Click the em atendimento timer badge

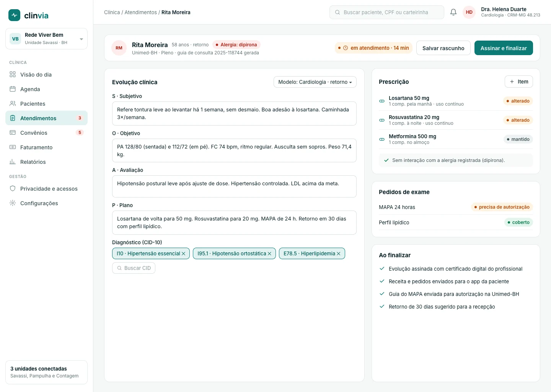point(373,48)
